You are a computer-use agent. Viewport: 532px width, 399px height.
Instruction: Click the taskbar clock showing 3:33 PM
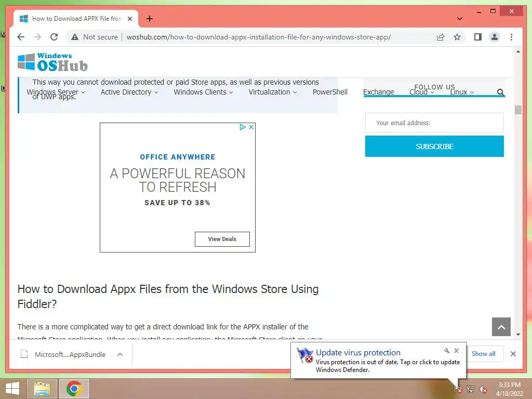tap(509, 389)
